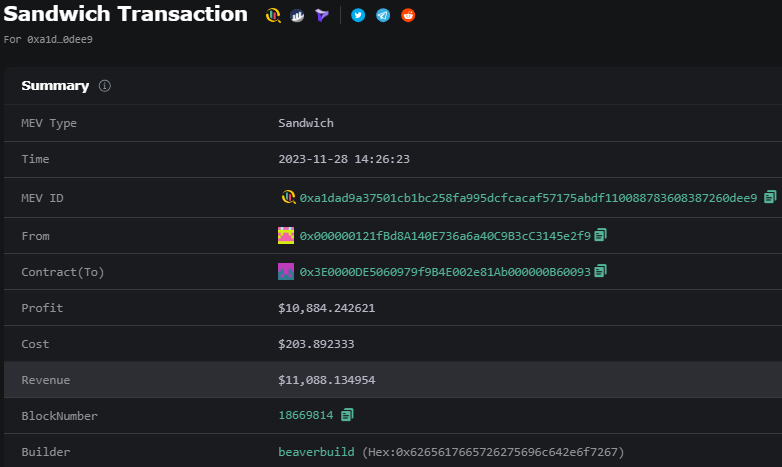Open the From address 0x000000121f link

pyautogui.click(x=445, y=236)
